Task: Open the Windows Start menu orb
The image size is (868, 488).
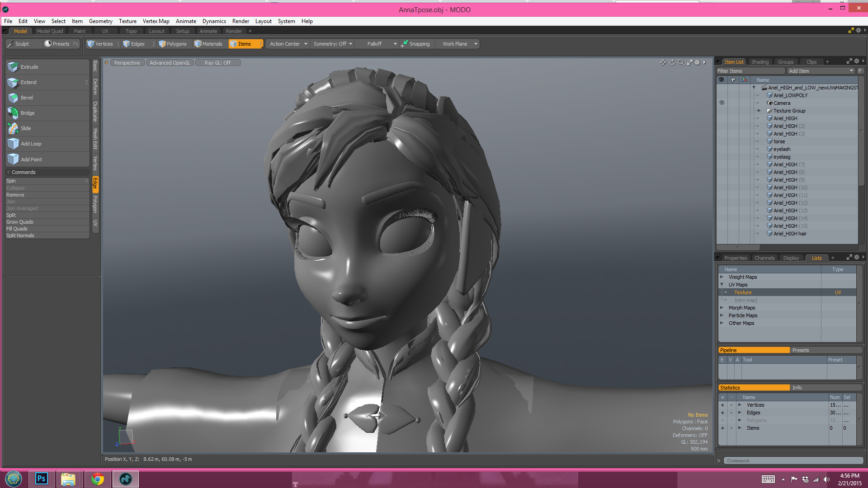Action: coord(13,479)
